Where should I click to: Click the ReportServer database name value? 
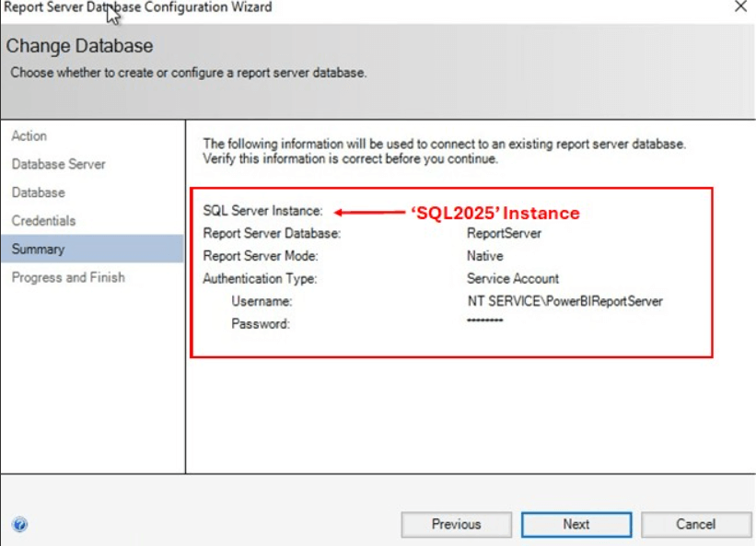coord(504,234)
